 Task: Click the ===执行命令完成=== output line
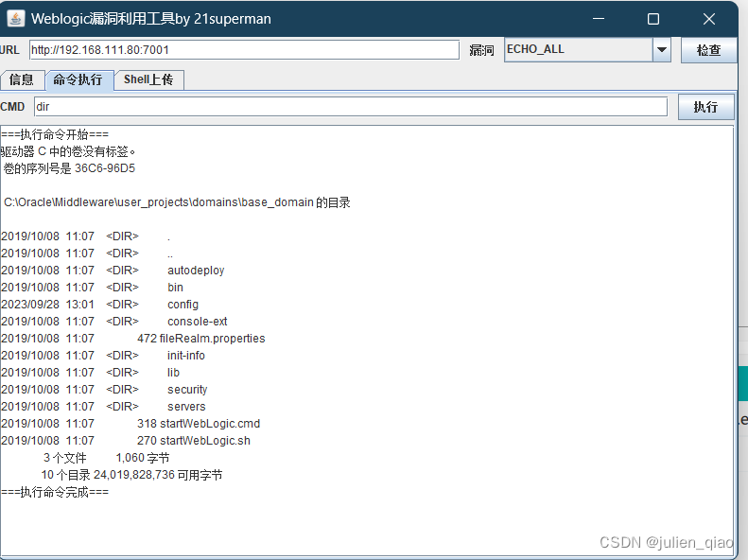pyautogui.click(x=55, y=492)
